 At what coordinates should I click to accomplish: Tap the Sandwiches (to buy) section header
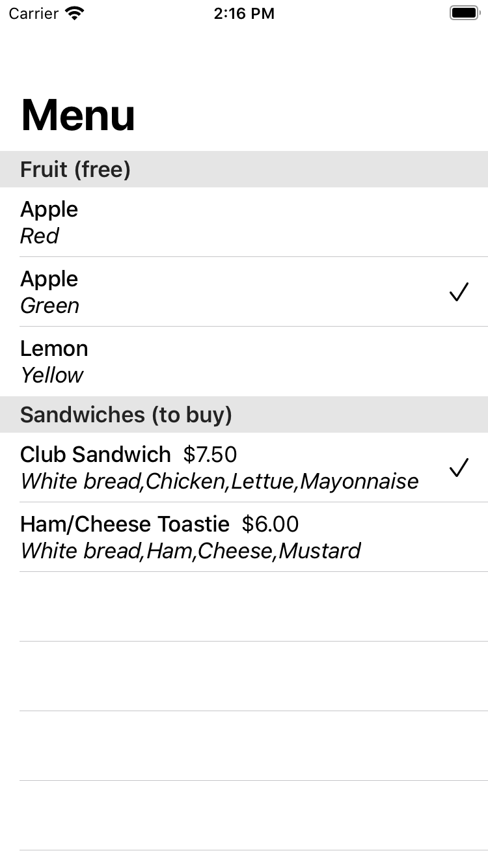pyautogui.click(x=126, y=415)
